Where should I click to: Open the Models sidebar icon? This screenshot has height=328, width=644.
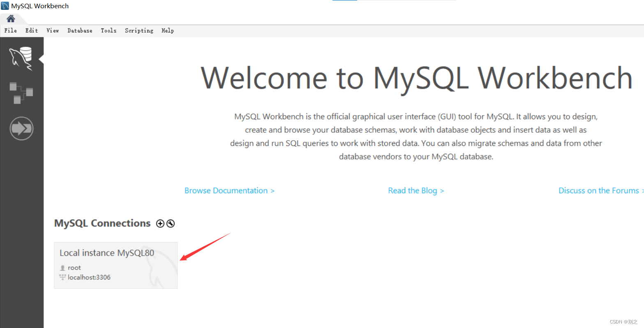point(21,93)
